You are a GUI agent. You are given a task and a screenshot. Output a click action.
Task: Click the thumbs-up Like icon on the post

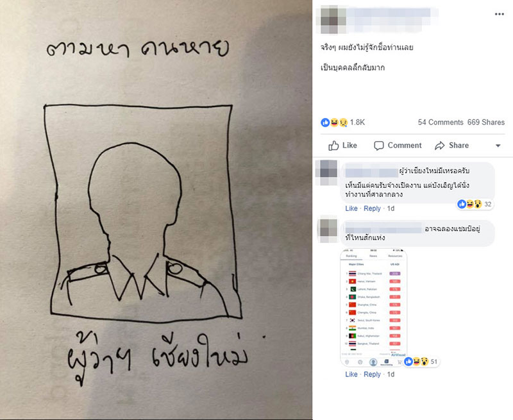click(x=333, y=146)
